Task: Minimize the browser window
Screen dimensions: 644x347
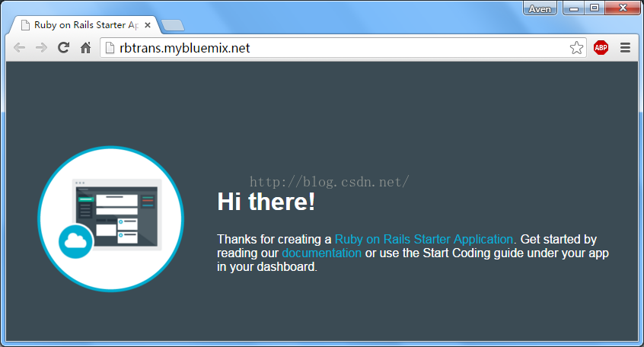Action: (574, 8)
